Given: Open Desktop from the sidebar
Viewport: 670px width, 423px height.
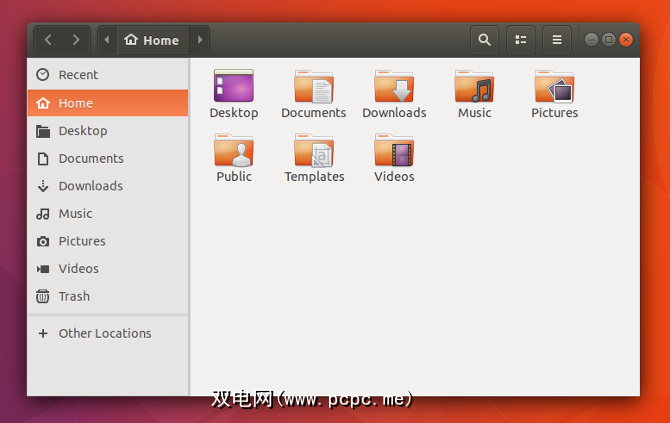Looking at the screenshot, I should [108, 131].
